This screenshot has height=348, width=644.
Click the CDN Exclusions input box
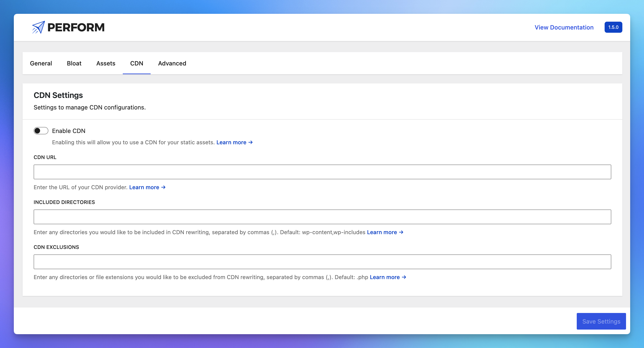[x=322, y=262]
